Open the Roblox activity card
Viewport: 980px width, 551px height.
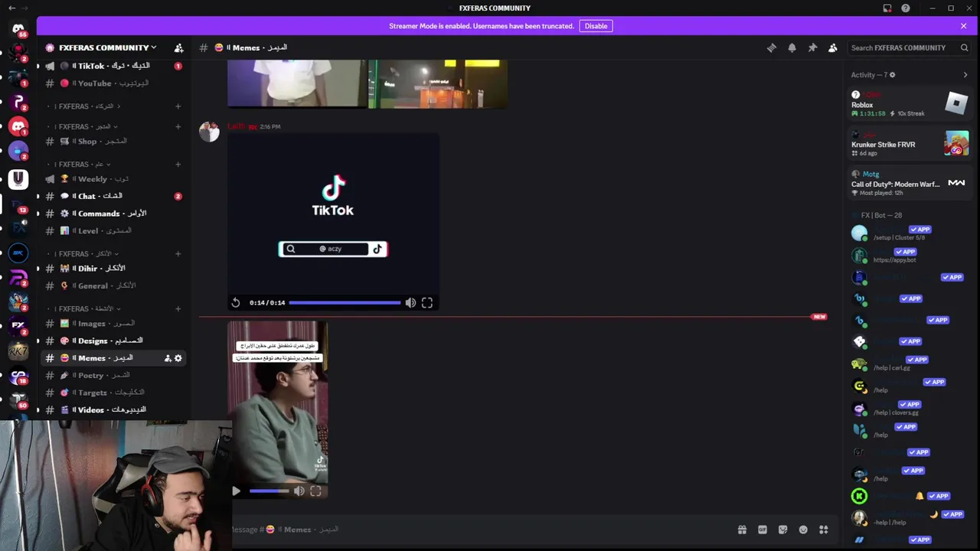pos(910,104)
